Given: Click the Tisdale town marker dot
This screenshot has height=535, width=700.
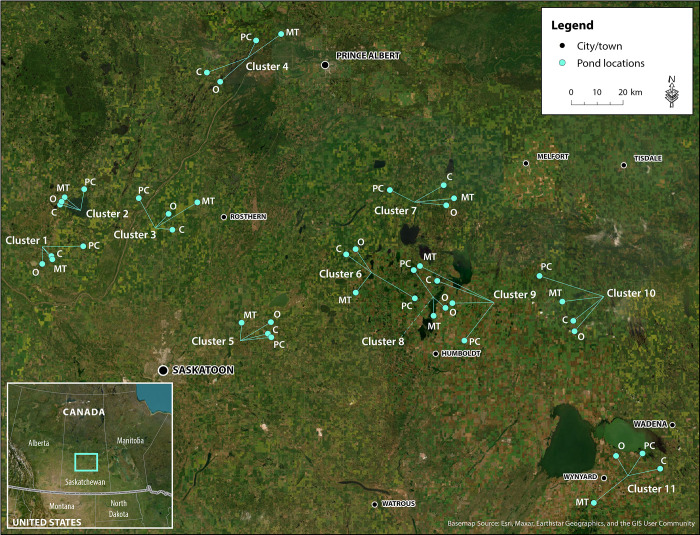Looking at the screenshot, I should click(624, 165).
